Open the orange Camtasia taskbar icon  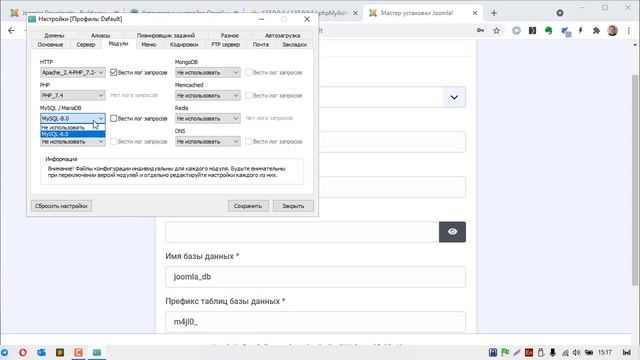click(78, 352)
